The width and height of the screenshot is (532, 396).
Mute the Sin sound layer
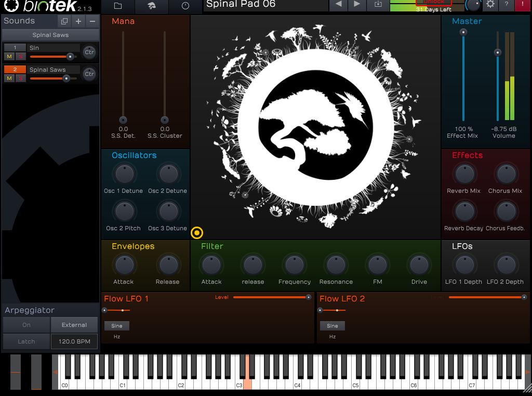(9, 56)
